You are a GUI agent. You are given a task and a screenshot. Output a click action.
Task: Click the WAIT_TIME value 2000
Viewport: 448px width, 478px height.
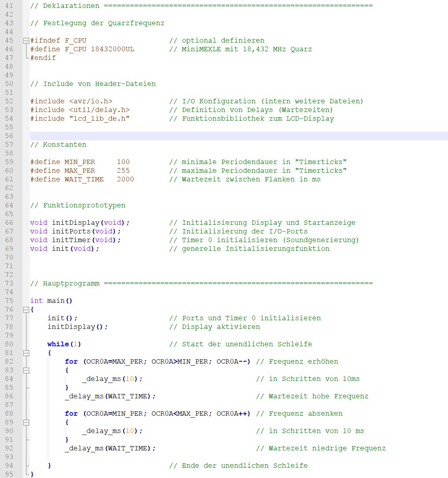tap(125, 179)
